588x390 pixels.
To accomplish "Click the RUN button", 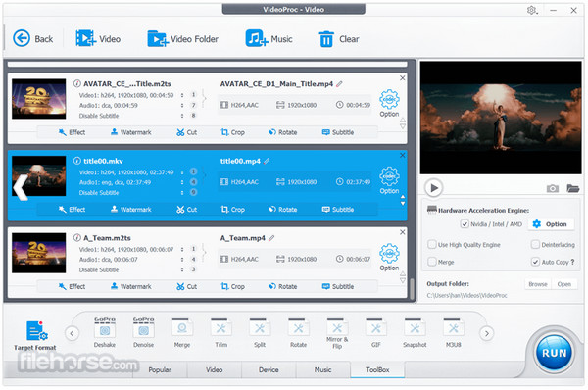I will pos(555,353).
